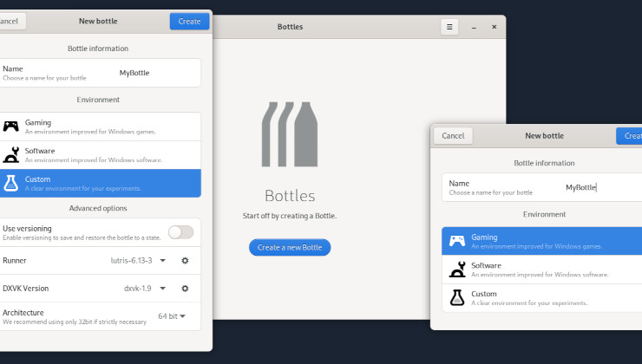Click the Custom flask icon in right dialog
642x364 pixels.
(457, 298)
